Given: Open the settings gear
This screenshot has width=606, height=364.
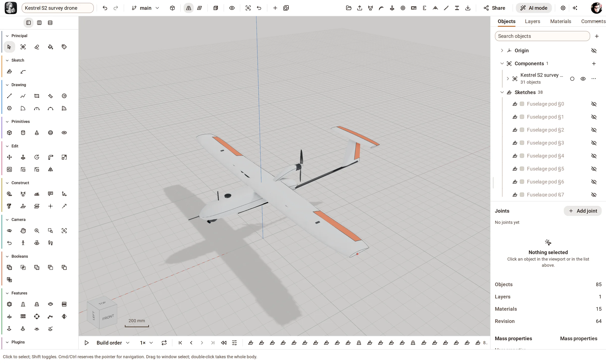Looking at the screenshot, I should [x=563, y=8].
